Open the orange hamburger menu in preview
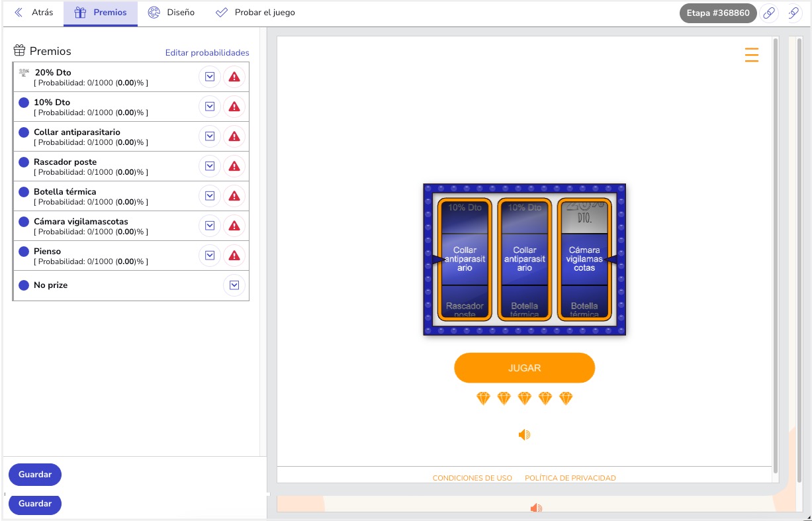The width and height of the screenshot is (812, 521). [752, 55]
